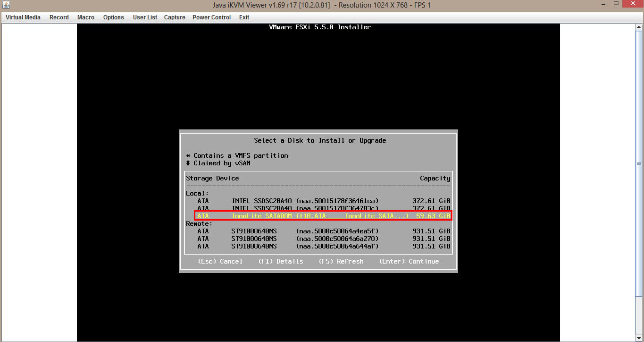
Task: Open the Virtual Media menu
Action: point(23,17)
